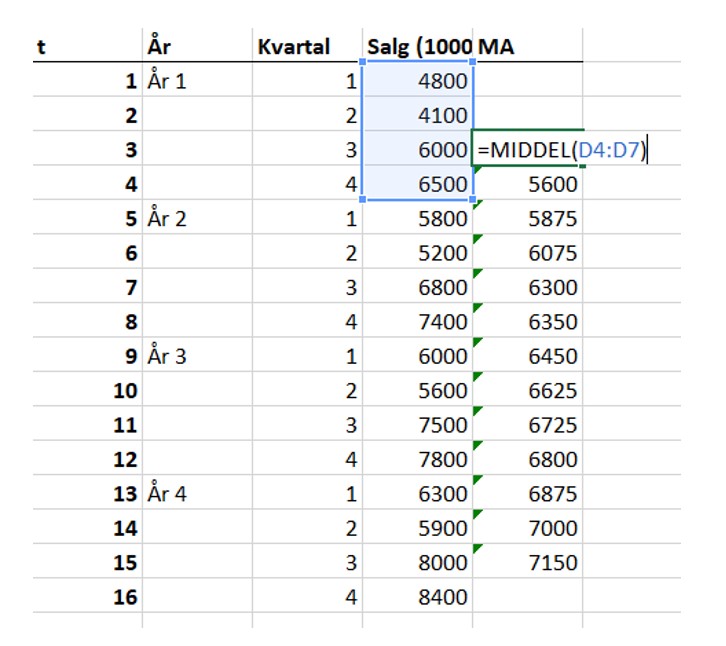Screen dimensions: 726x646
Task: Select the "t" header cell
Action: pyautogui.click(x=87, y=47)
